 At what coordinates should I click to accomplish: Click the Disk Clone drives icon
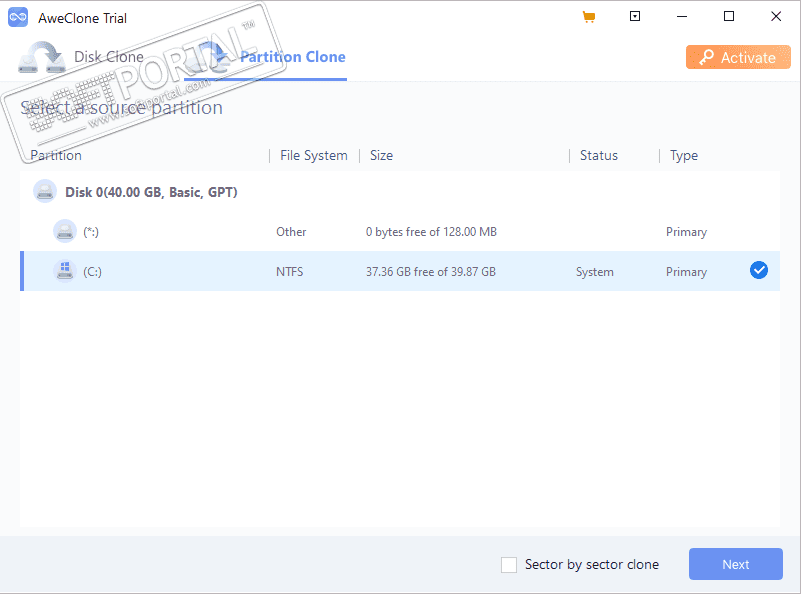pos(41,57)
